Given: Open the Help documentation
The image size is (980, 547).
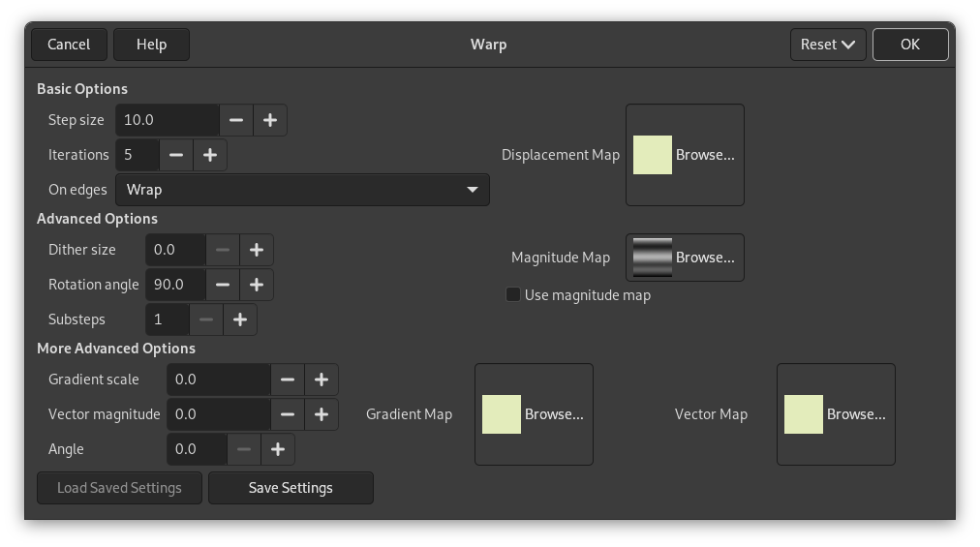Looking at the screenshot, I should pyautogui.click(x=151, y=45).
